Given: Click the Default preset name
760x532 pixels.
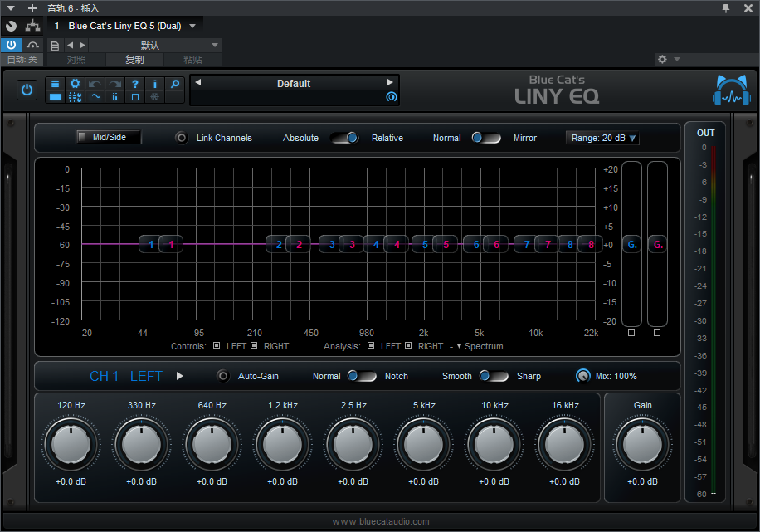Looking at the screenshot, I should click(x=294, y=84).
